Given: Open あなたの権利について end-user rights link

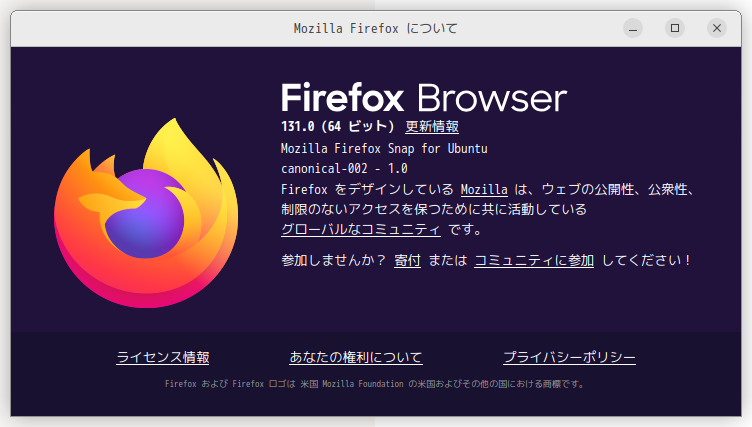Looking at the screenshot, I should (x=356, y=357).
